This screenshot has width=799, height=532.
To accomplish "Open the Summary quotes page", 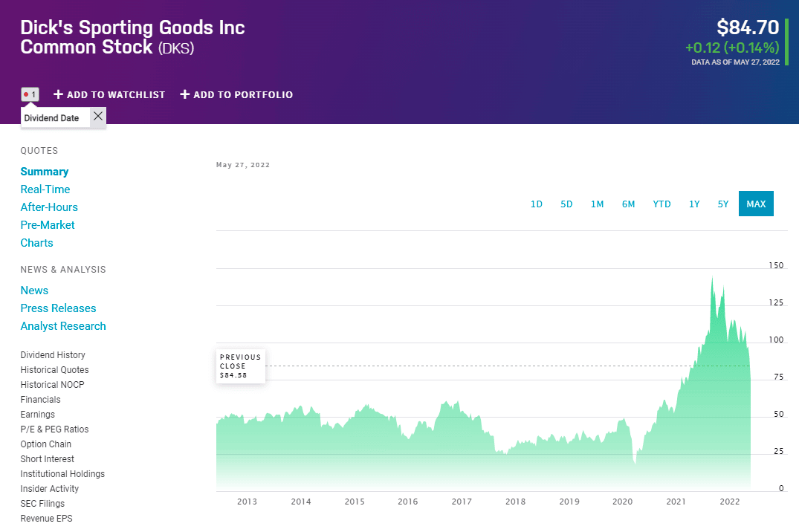I will pyautogui.click(x=45, y=172).
